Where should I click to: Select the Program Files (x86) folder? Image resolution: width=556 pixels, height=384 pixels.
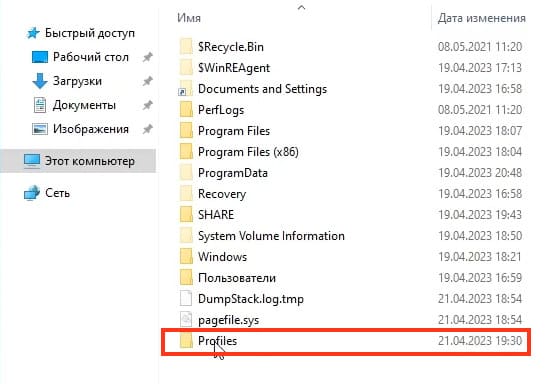click(248, 152)
